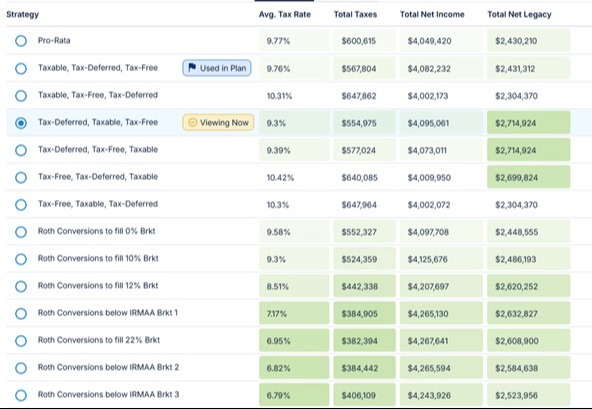The height and width of the screenshot is (409, 592).
Task: Choose Roth Conversions to fill 12% Brkt
Action: click(x=21, y=286)
